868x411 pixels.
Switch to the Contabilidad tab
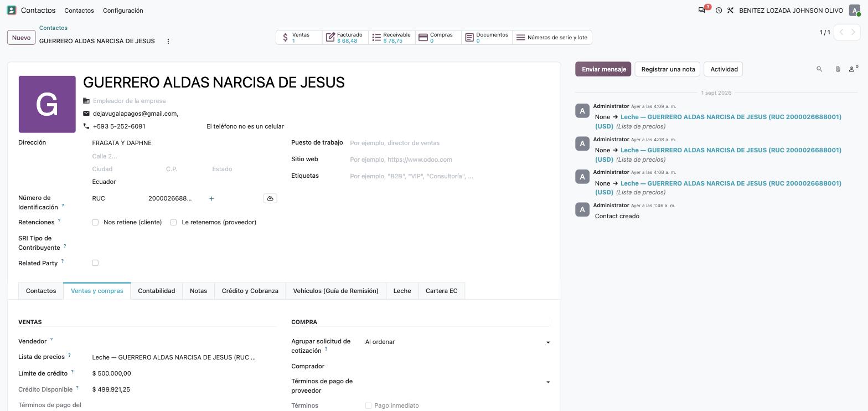(157, 291)
